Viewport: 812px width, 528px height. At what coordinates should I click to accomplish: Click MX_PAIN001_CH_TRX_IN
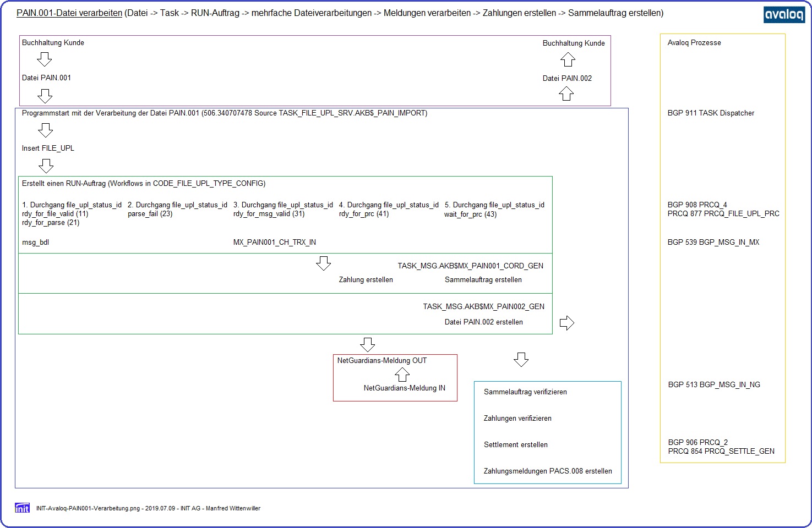point(275,242)
